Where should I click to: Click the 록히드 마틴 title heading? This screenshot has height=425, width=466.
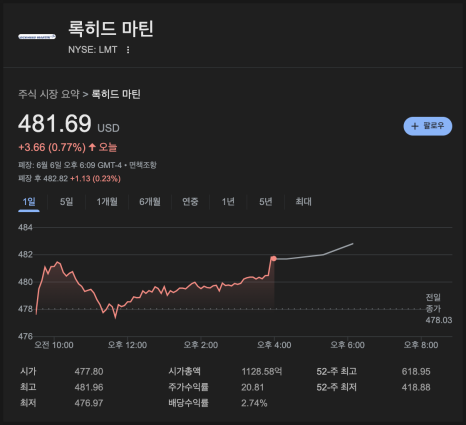tap(111, 28)
